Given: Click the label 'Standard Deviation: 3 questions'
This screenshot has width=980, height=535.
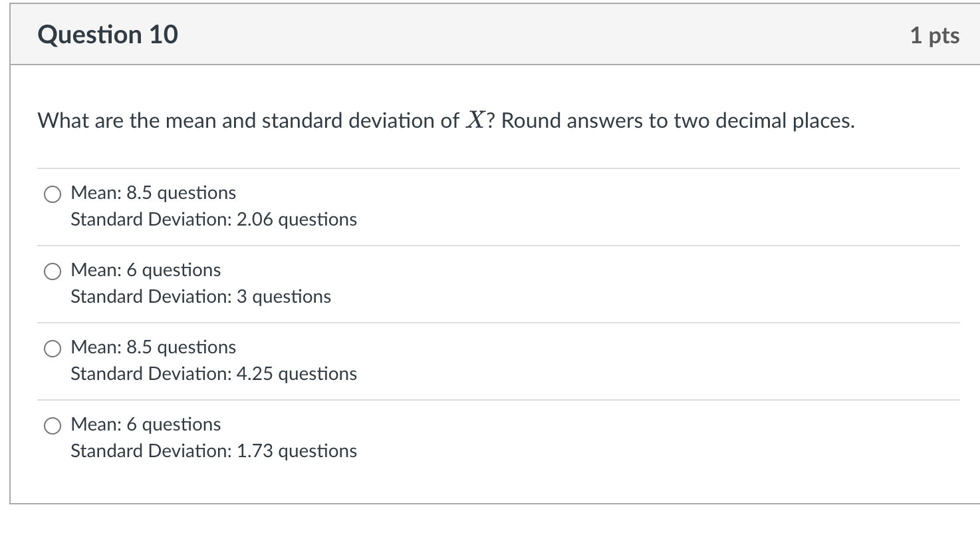Looking at the screenshot, I should (x=200, y=297).
